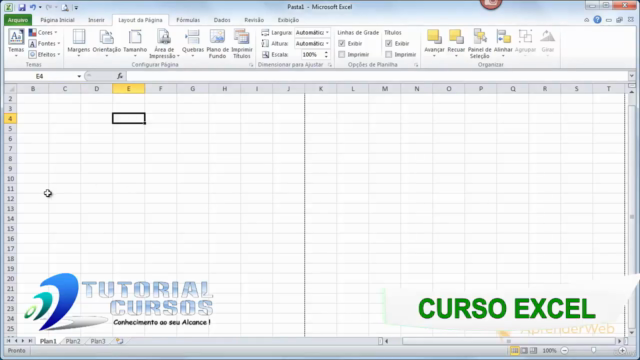Click Plano de Fundo background button

click(217, 44)
